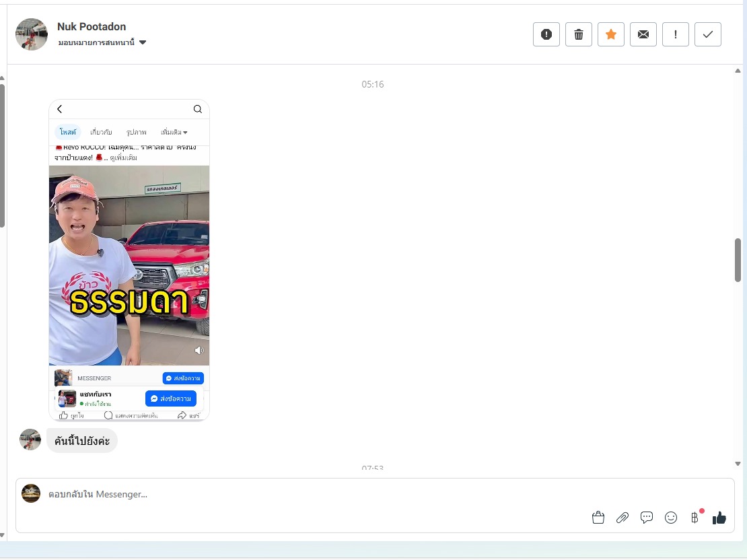
Task: Click the คันนี้ไปยังค่ะ message bubble
Action: [82, 441]
